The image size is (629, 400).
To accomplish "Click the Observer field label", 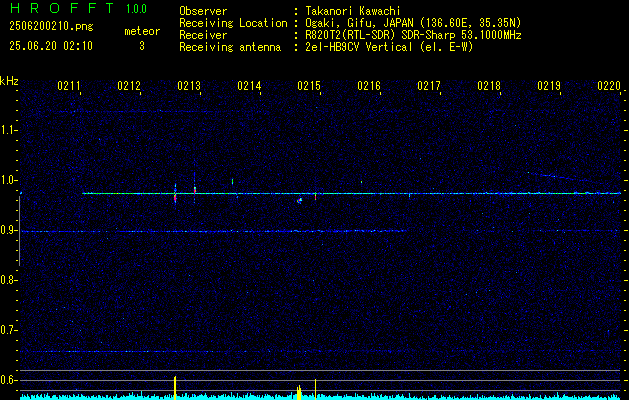I will tap(203, 11).
